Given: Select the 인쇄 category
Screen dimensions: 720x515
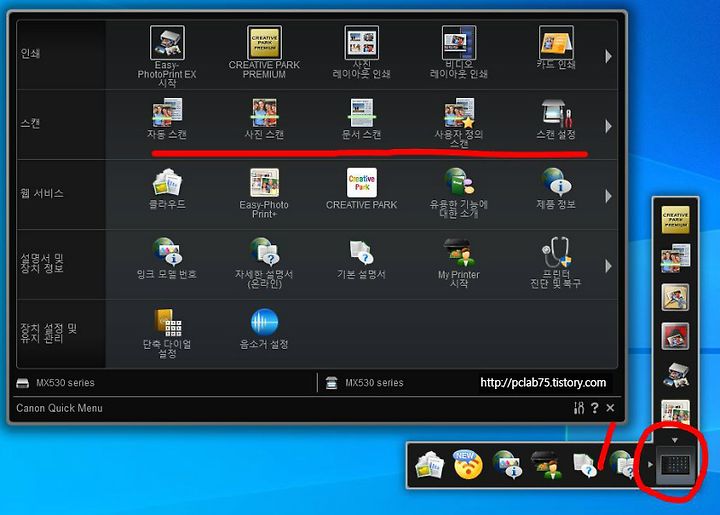Looking at the screenshot, I should tap(61, 54).
